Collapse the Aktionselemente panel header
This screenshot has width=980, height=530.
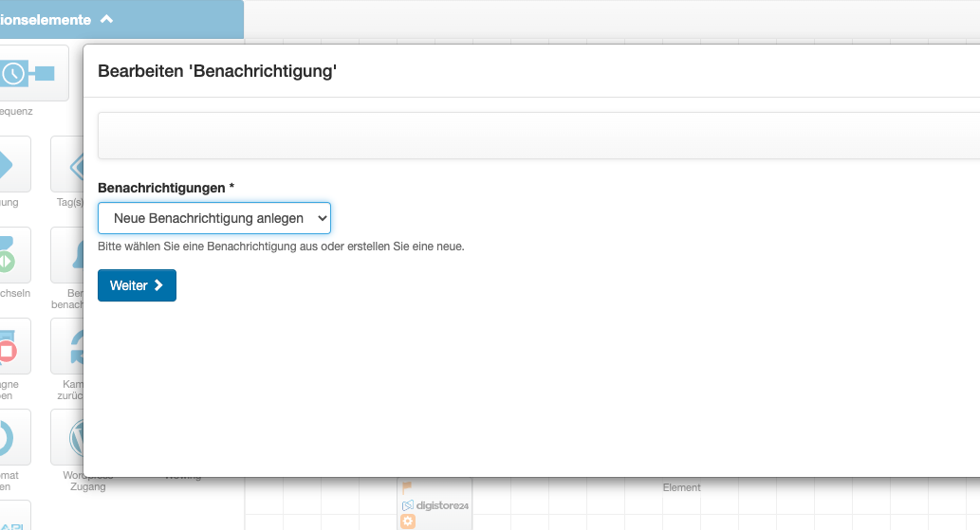click(106, 19)
